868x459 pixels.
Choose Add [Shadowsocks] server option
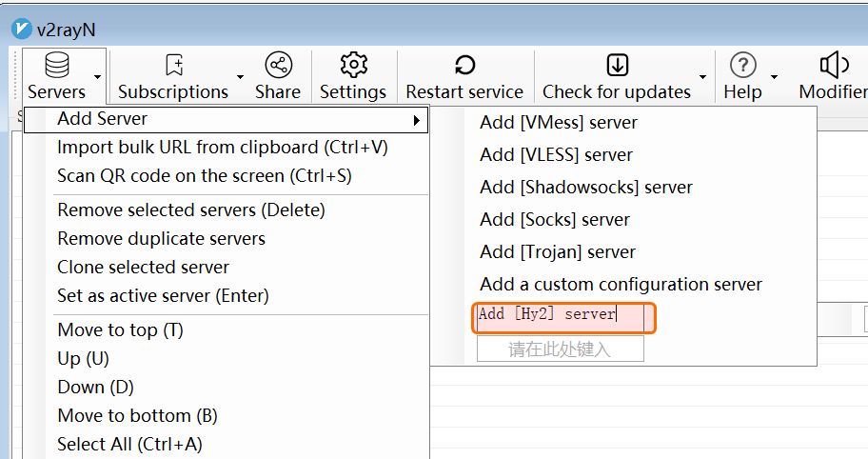(x=586, y=188)
